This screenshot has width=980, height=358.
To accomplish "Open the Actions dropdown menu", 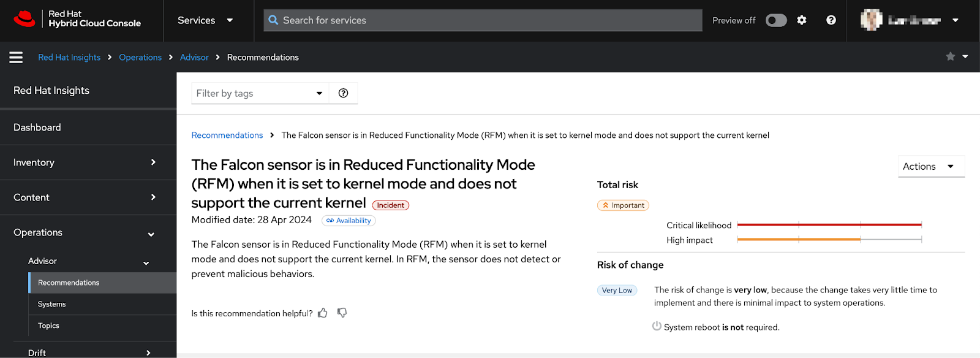I will click(x=931, y=166).
